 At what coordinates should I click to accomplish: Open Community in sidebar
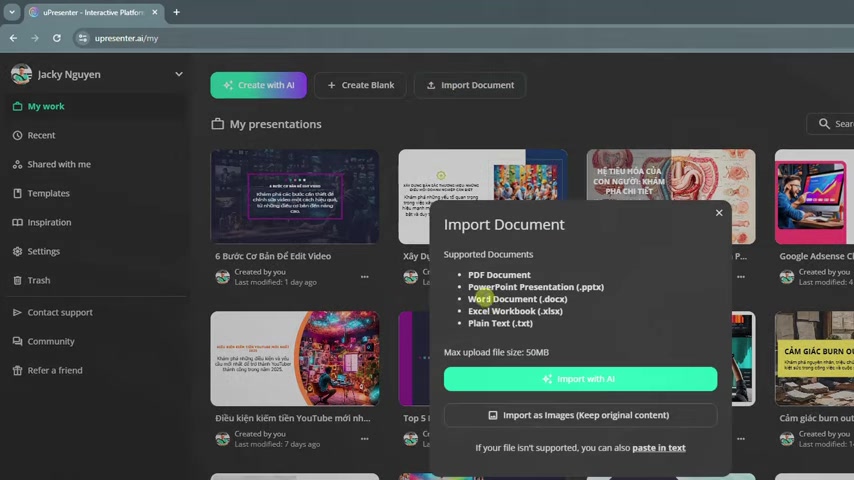(95, 341)
